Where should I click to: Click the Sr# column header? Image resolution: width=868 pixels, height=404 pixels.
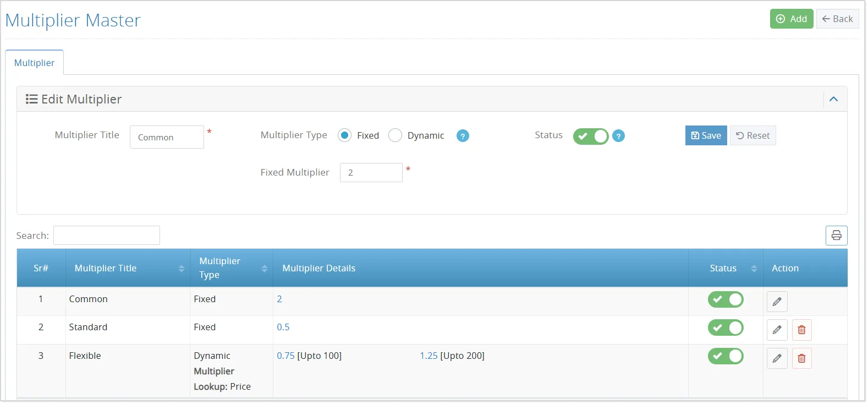41,268
